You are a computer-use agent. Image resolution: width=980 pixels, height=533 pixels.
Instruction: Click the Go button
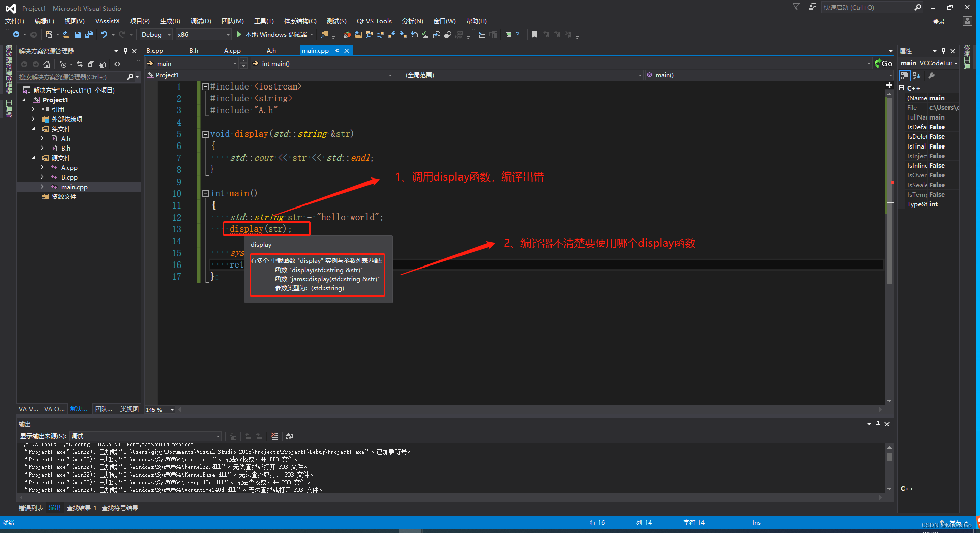click(x=883, y=64)
